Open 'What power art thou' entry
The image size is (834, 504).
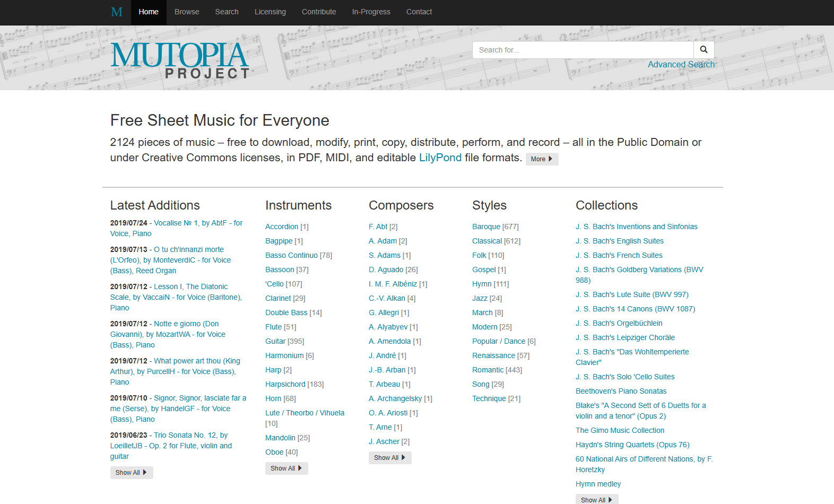click(x=175, y=371)
